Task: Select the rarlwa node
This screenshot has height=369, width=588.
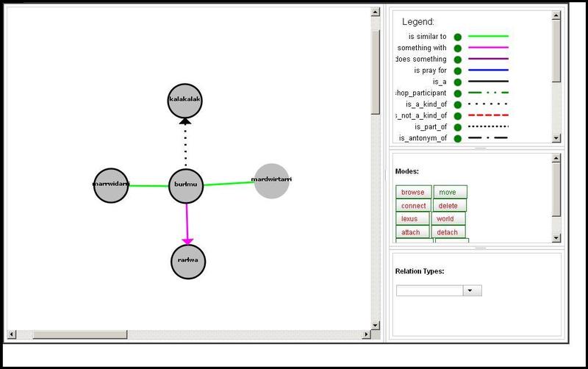Action: click(189, 262)
